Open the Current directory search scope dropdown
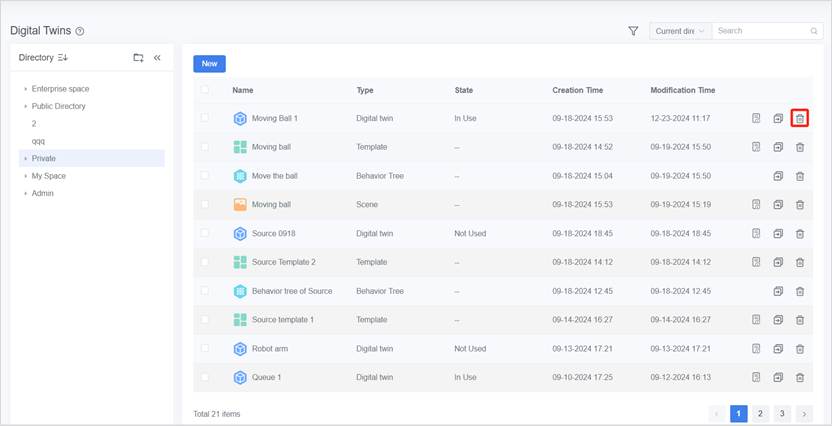832x426 pixels. (x=679, y=31)
